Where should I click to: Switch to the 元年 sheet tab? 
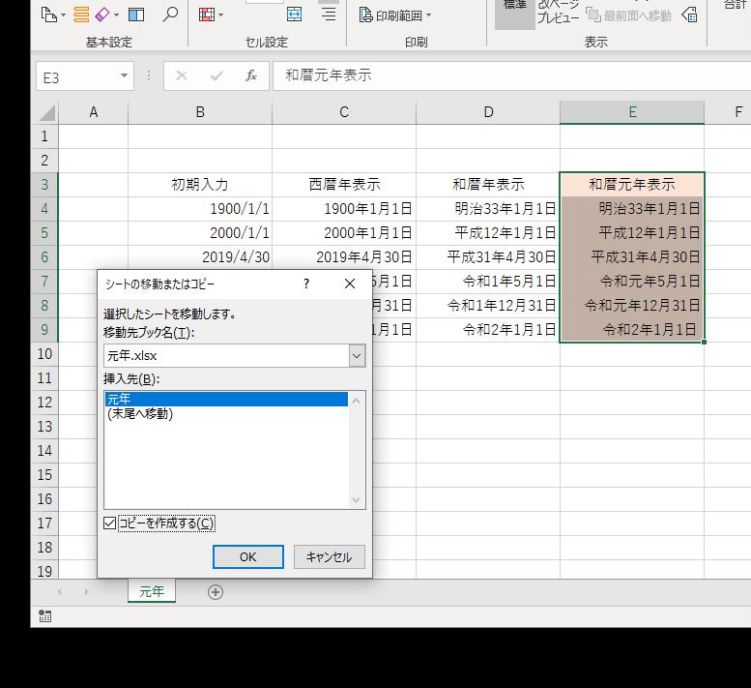(x=152, y=591)
